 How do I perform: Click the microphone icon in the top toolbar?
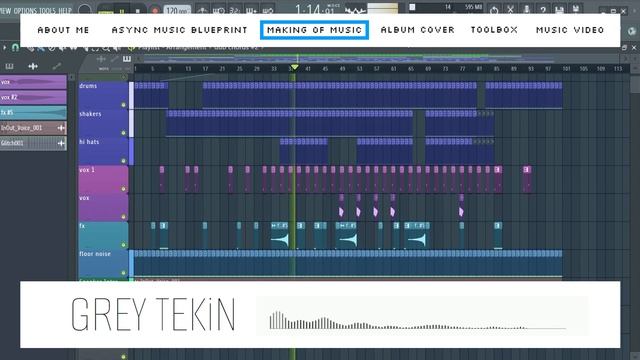point(527,10)
